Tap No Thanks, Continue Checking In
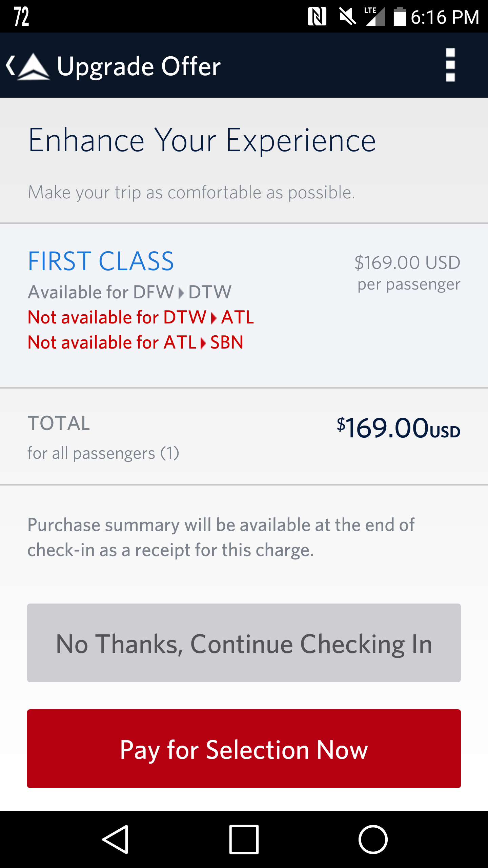The image size is (488, 868). pyautogui.click(x=244, y=643)
